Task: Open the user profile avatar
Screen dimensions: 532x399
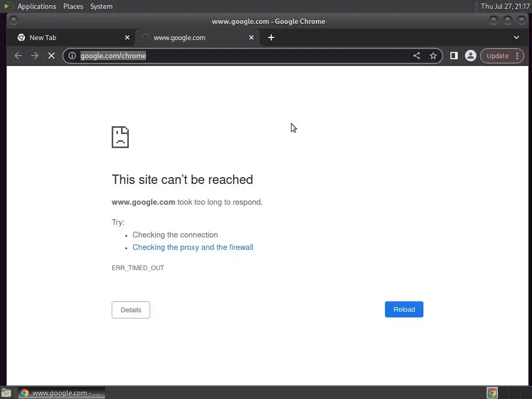Action: click(470, 56)
